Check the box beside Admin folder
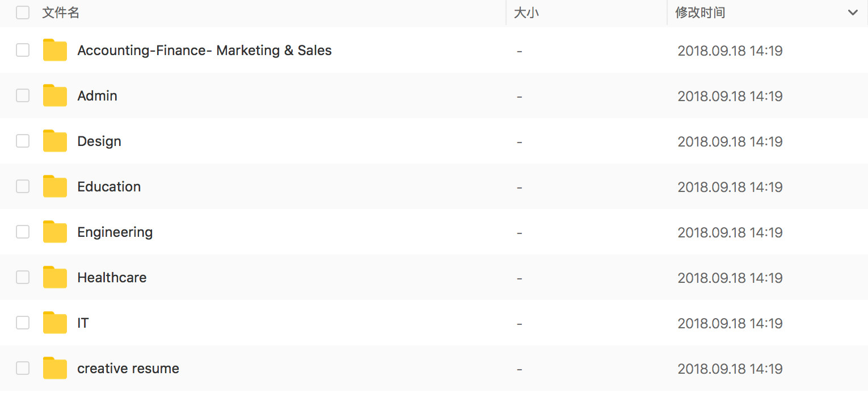Image resolution: width=868 pixels, height=401 pixels. (x=23, y=96)
